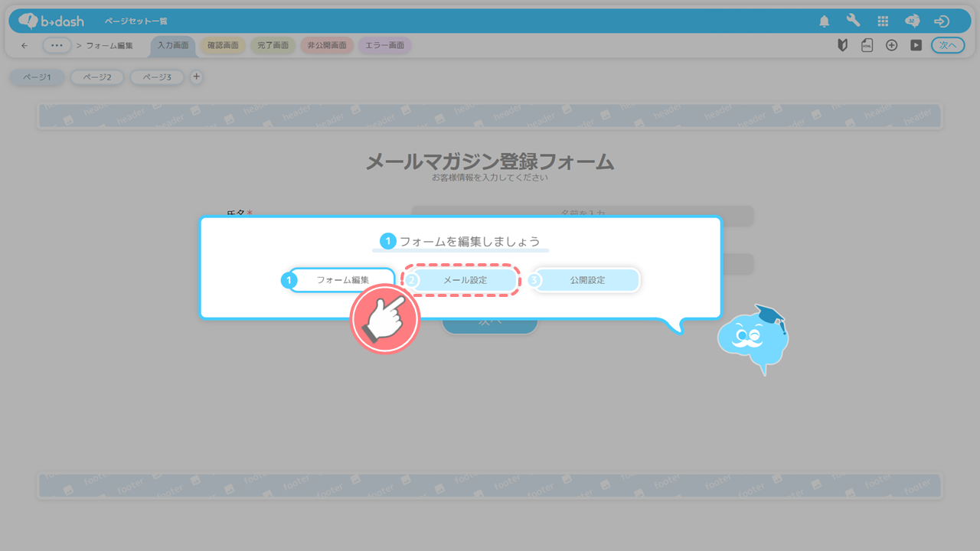Click the フォーム編集 breadcrumb text
Viewport: 980px width, 551px height.
[109, 46]
